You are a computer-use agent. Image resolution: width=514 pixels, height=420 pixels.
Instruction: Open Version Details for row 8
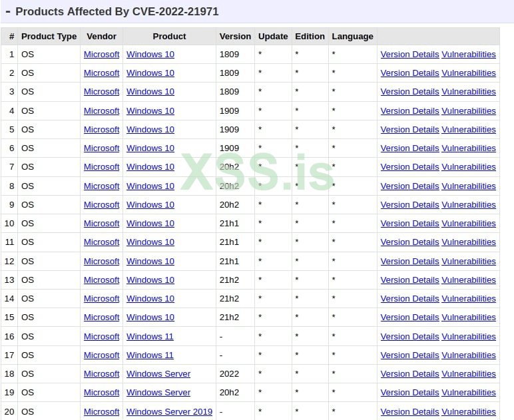point(409,186)
